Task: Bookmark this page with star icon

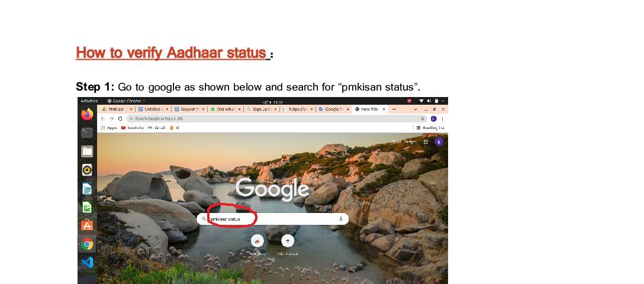Action: pyautogui.click(x=423, y=118)
